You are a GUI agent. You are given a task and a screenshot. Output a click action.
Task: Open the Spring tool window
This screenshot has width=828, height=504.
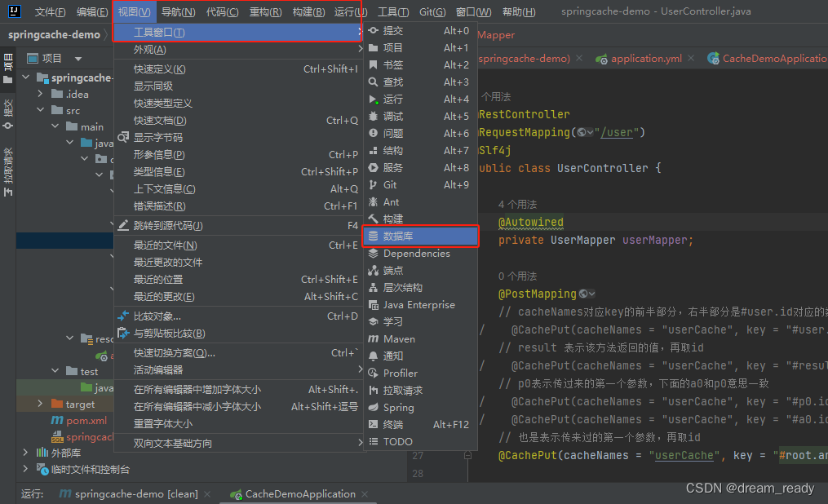[x=420, y=408]
